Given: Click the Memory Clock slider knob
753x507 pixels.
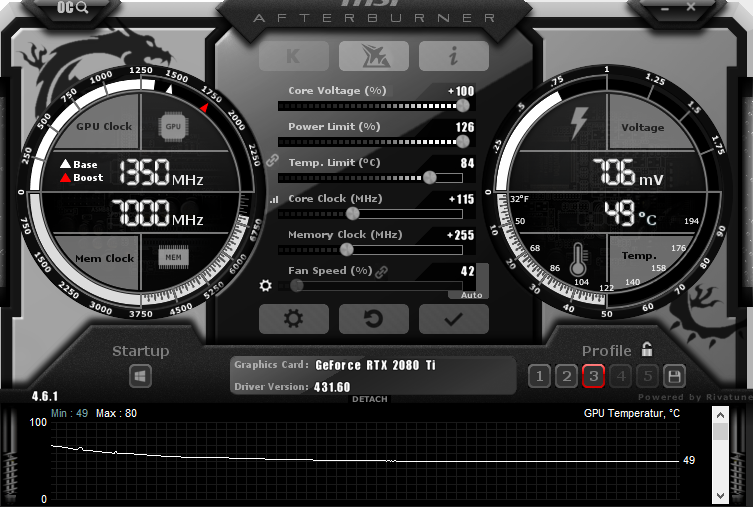Looking at the screenshot, I should pos(346,250).
